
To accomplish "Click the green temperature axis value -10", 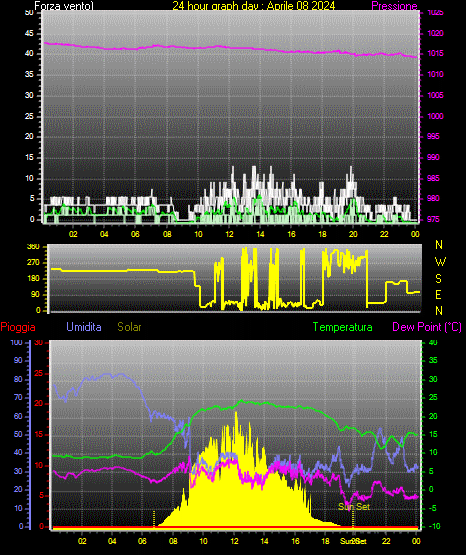I will tap(435, 526).
